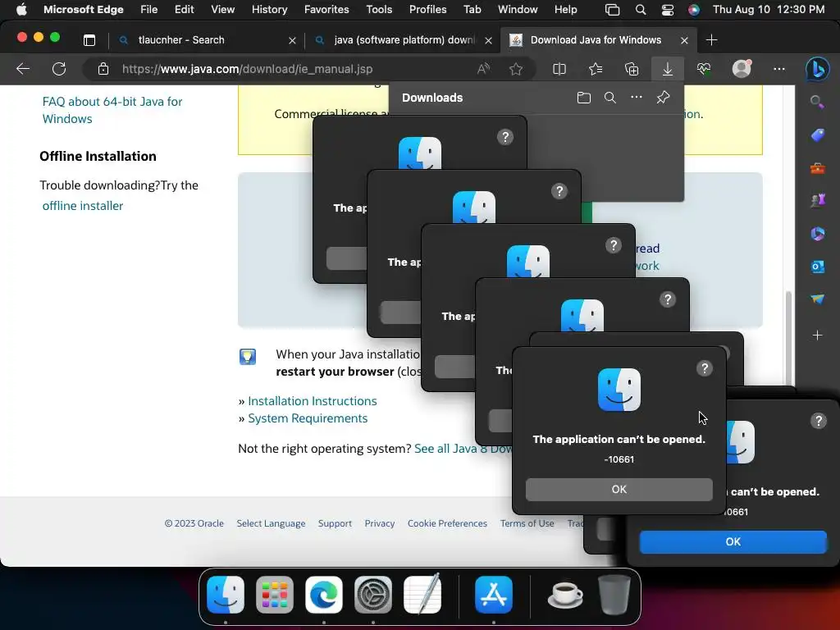This screenshot has width=840, height=630.
Task: Open the View menu
Action: (x=223, y=9)
